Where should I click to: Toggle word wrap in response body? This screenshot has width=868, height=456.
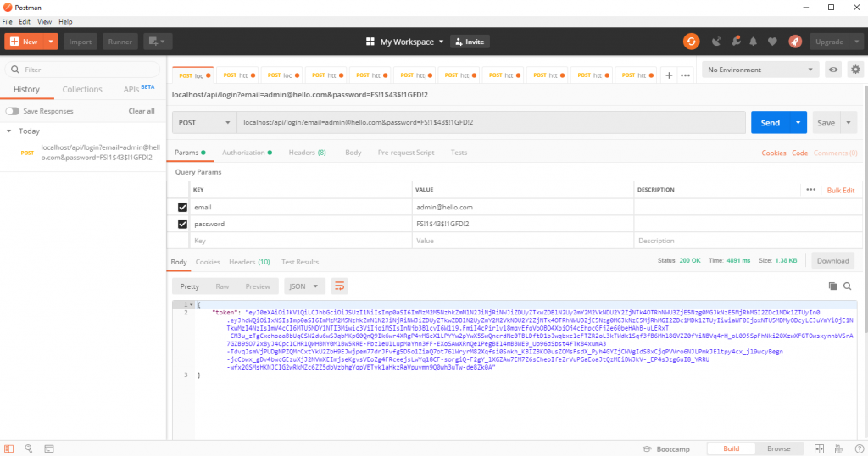(339, 286)
